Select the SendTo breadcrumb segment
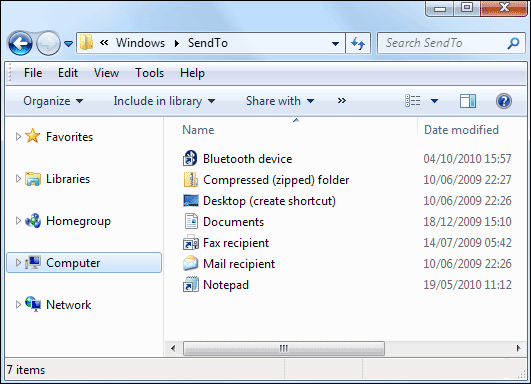Image resolution: width=531 pixels, height=384 pixels. (x=208, y=43)
